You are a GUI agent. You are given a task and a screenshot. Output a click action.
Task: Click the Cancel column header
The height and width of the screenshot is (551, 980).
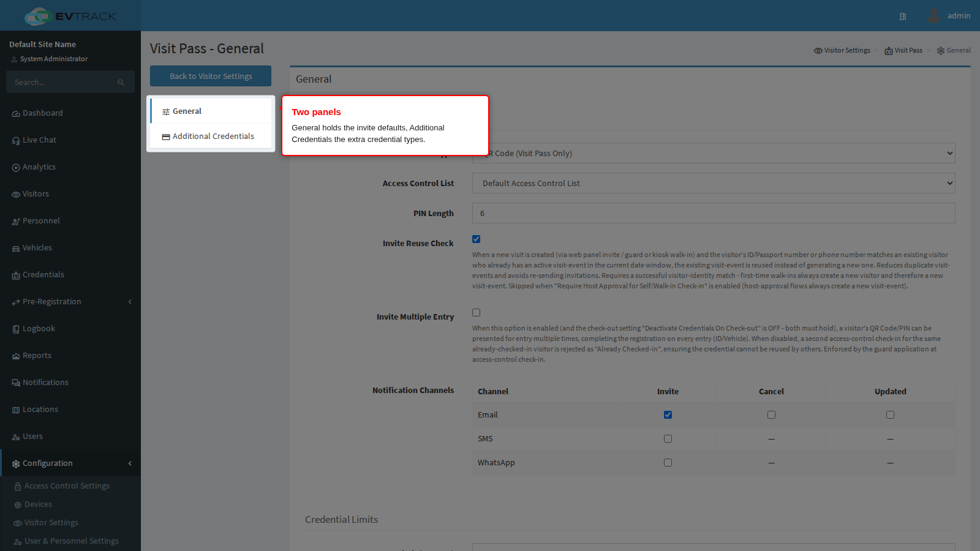[x=771, y=391]
